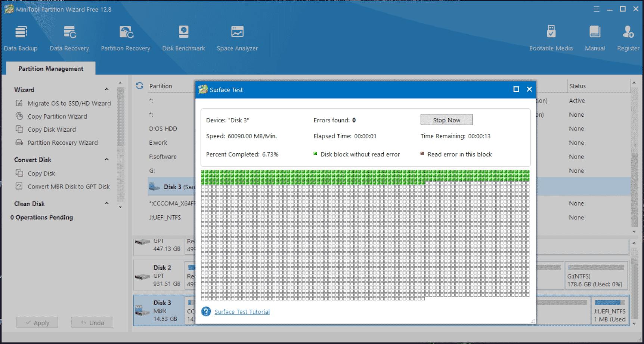Maximize the Surface Test dialog
The image size is (644, 344).
click(516, 89)
